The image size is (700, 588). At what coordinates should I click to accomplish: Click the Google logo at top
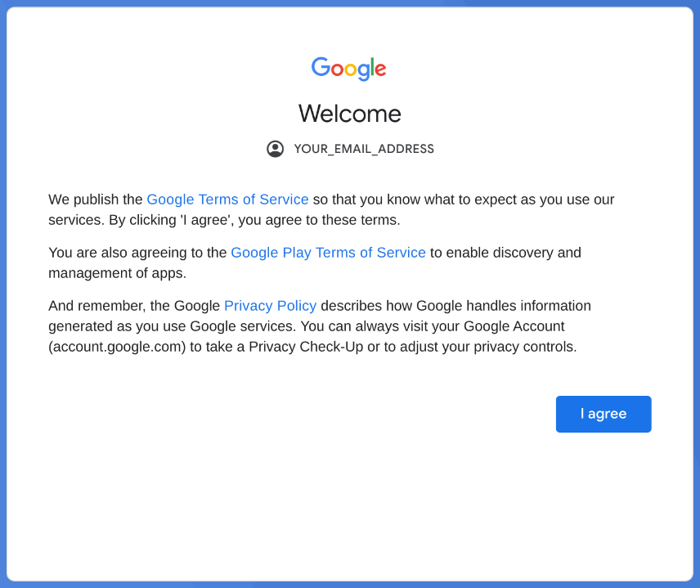coord(348,69)
